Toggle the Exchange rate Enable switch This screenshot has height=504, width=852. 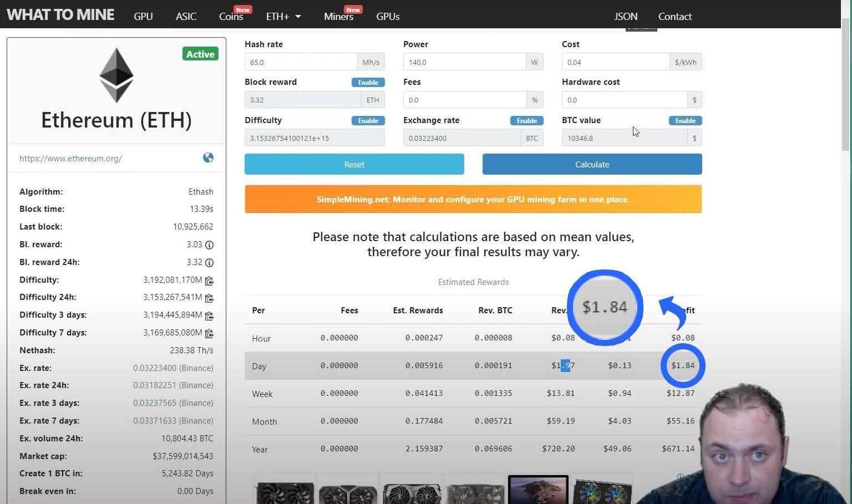[527, 120]
